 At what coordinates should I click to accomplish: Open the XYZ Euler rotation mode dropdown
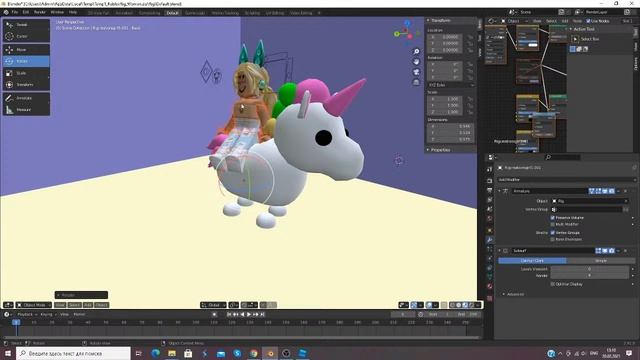[451, 85]
